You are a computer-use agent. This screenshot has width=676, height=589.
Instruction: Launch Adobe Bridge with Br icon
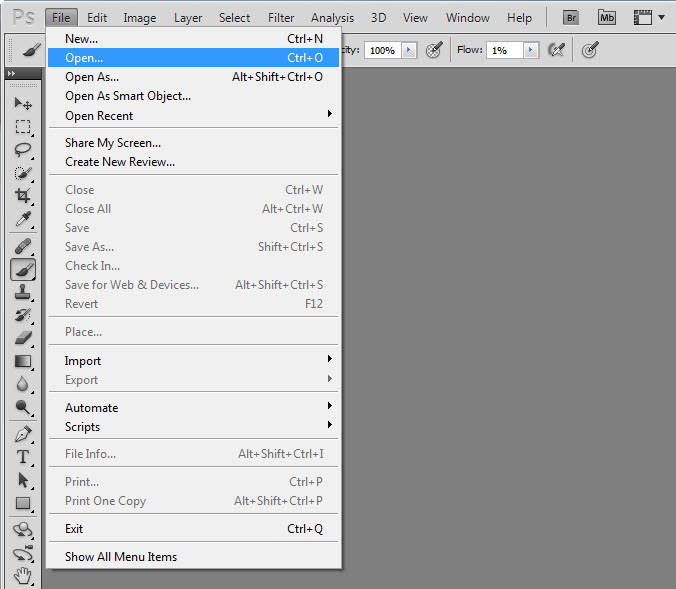pyautogui.click(x=571, y=18)
